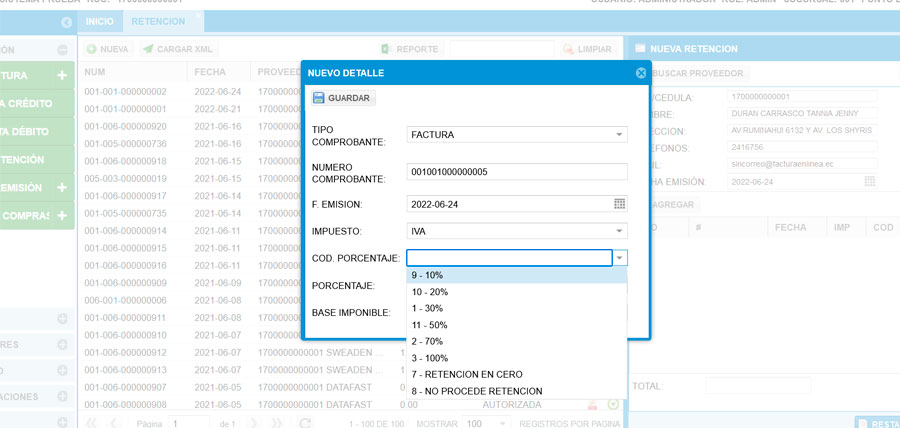Switch to the Inicio tab
The image size is (900, 428).
point(99,21)
